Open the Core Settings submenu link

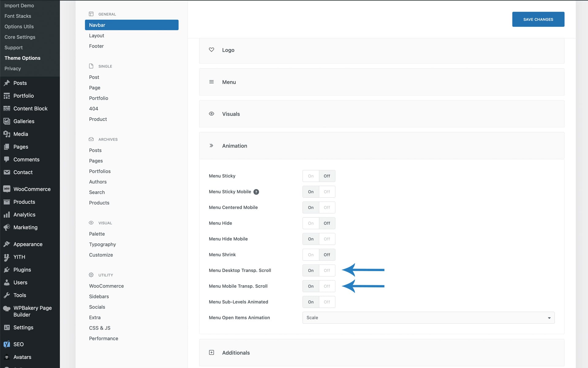tap(20, 37)
